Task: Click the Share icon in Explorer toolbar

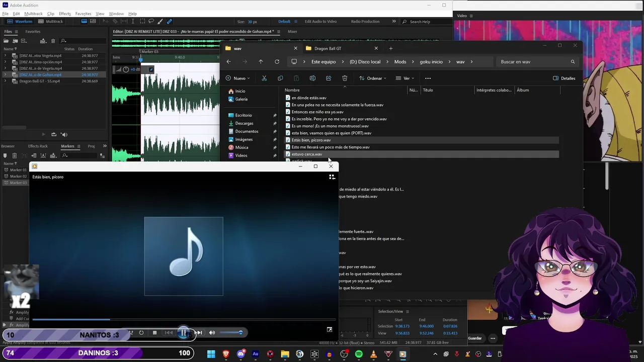Action: [x=329, y=78]
